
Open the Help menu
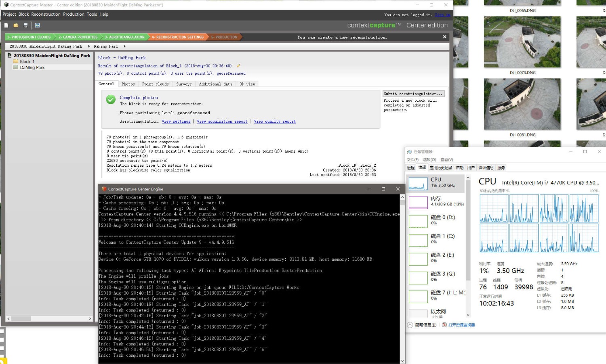[x=104, y=14]
